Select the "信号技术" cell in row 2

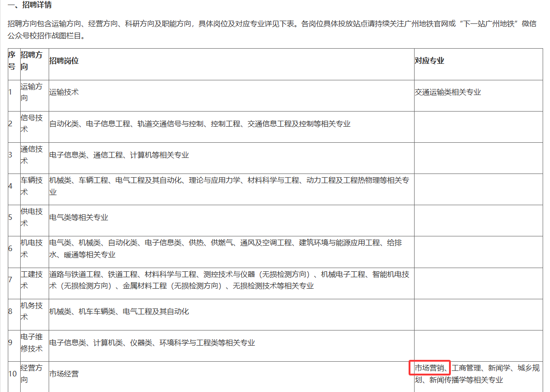coord(32,123)
